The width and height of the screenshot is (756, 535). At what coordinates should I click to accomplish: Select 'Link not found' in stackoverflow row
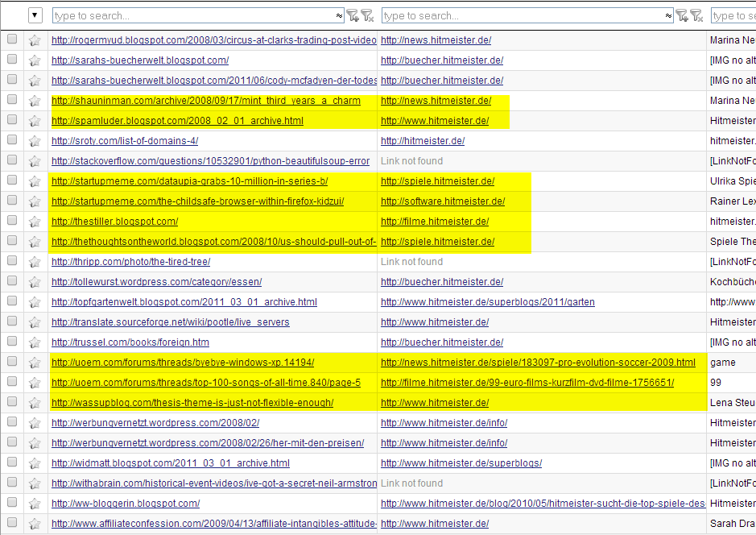(x=411, y=161)
